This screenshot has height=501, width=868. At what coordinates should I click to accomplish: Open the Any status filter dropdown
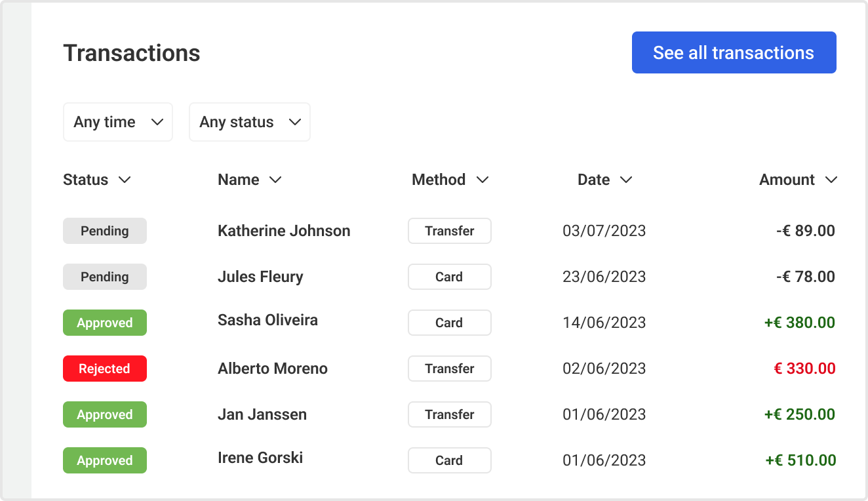[x=249, y=122]
